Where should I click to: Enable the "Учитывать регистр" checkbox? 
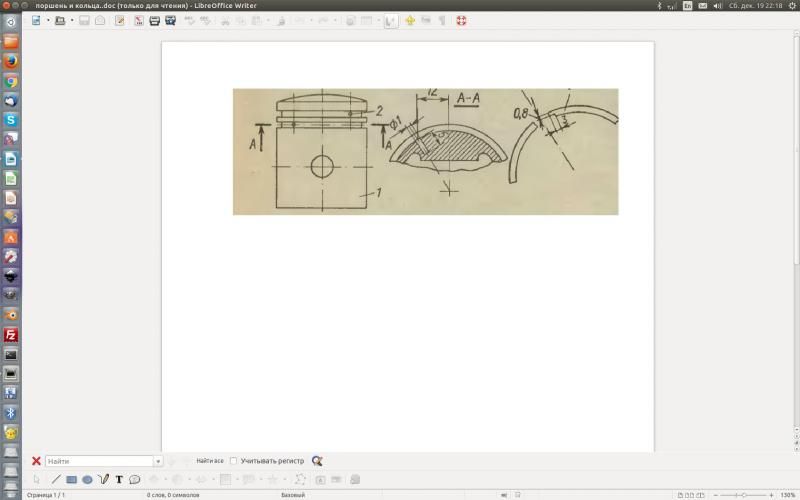[x=234, y=461]
